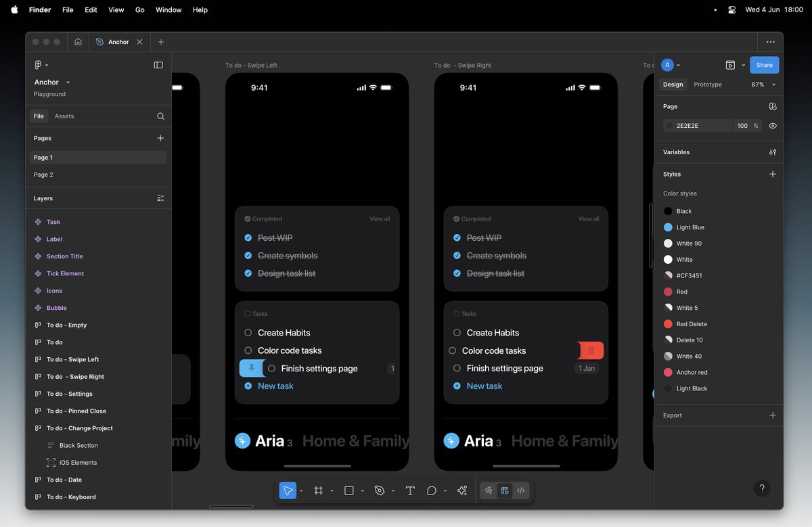
Task: Expand Move tool options chevron
Action: click(x=301, y=491)
